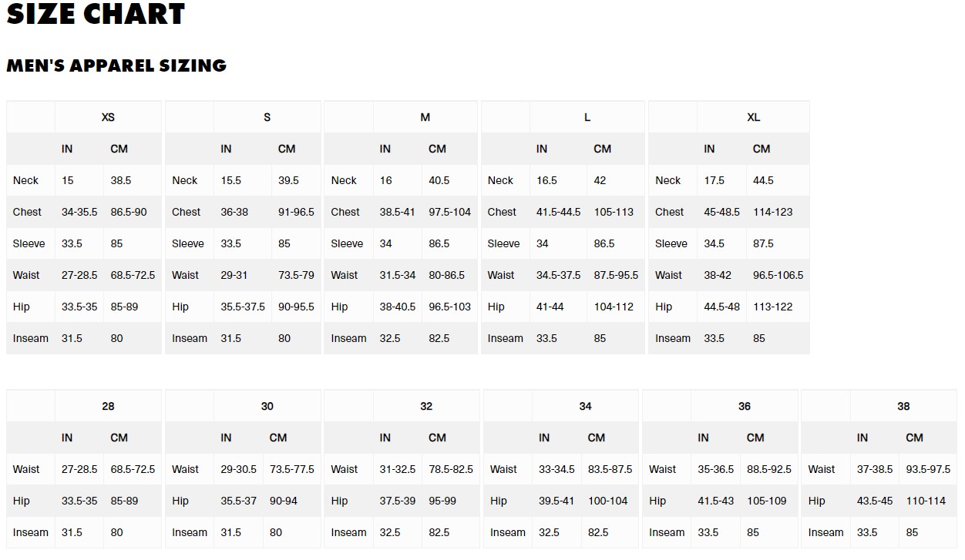The height and width of the screenshot is (560, 965).
Task: Select the waist size 38 table header
Action: coord(903,406)
